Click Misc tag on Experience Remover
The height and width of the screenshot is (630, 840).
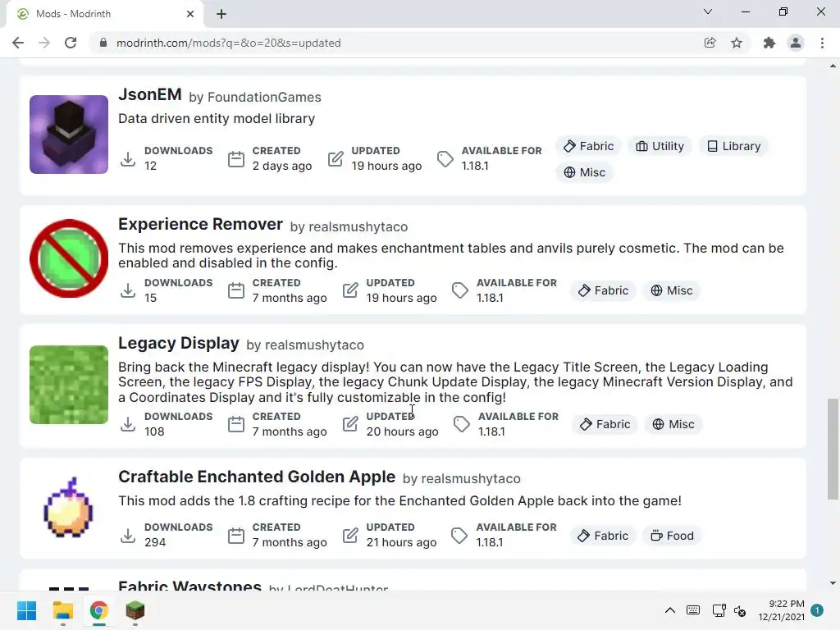coord(671,290)
